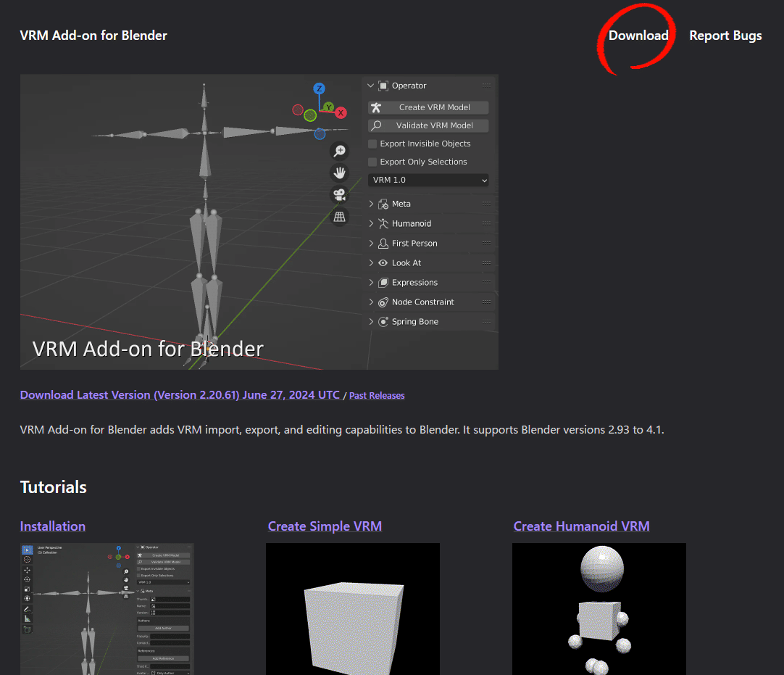Click the Spring Bone icon

383,321
